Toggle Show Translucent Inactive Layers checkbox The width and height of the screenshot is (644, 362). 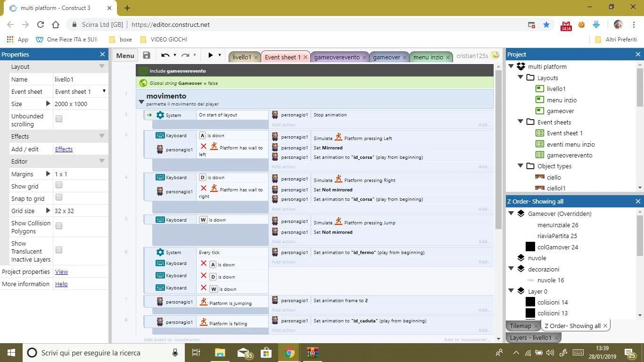(x=59, y=250)
